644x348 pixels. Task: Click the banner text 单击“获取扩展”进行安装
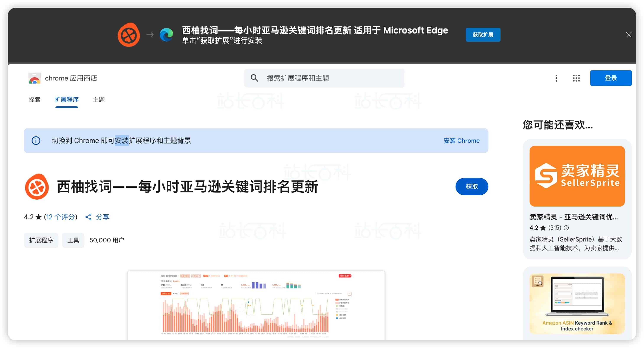click(x=222, y=41)
